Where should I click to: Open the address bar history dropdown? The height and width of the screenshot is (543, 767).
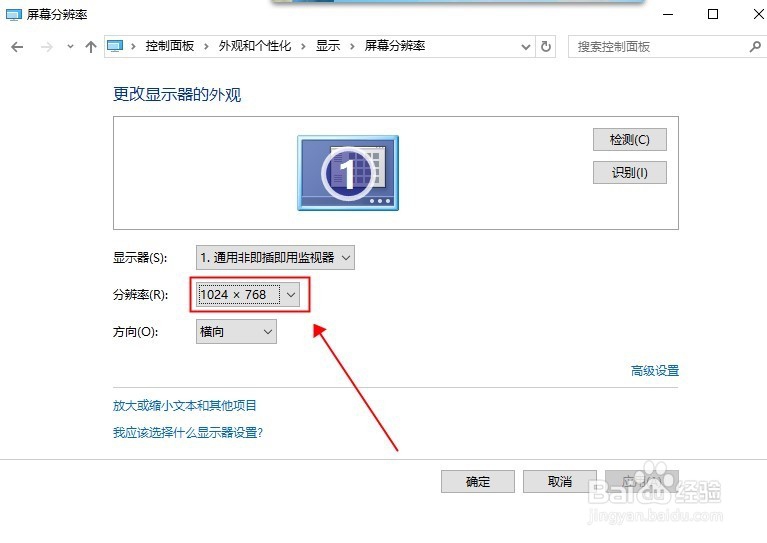tap(526, 47)
